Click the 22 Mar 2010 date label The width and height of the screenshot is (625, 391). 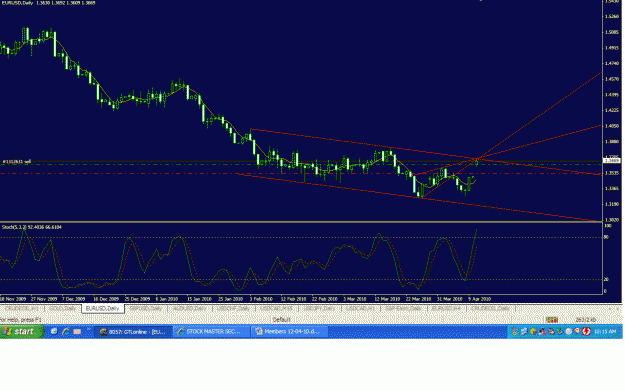[419, 299]
